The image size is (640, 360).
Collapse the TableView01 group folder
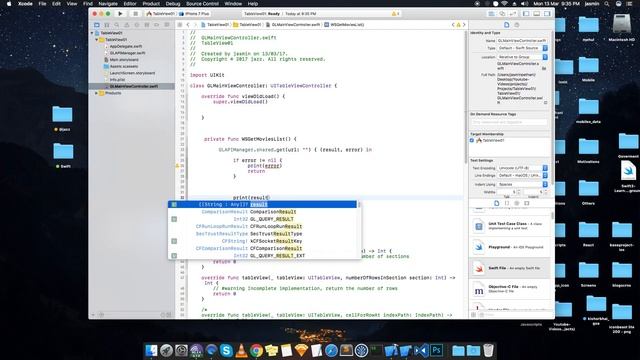[97, 40]
